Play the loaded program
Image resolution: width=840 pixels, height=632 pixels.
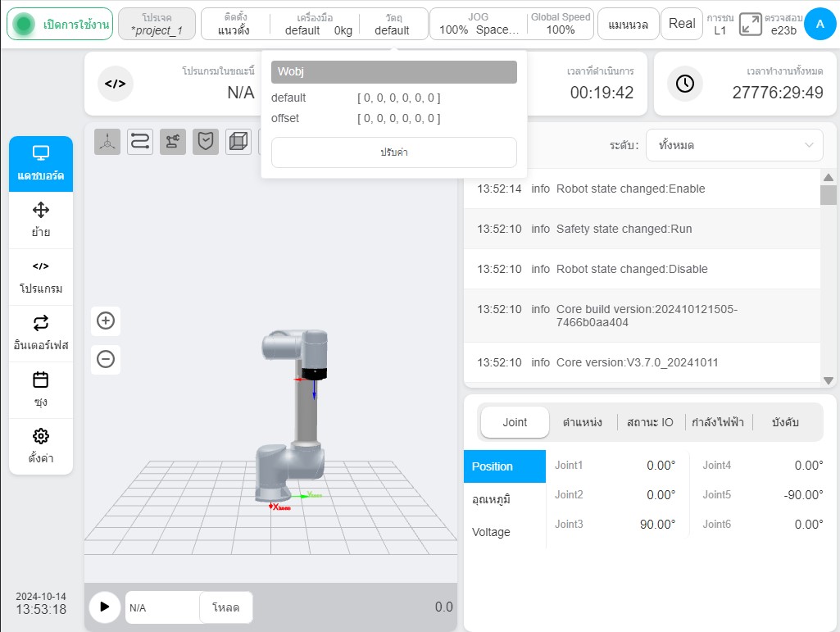click(x=104, y=607)
